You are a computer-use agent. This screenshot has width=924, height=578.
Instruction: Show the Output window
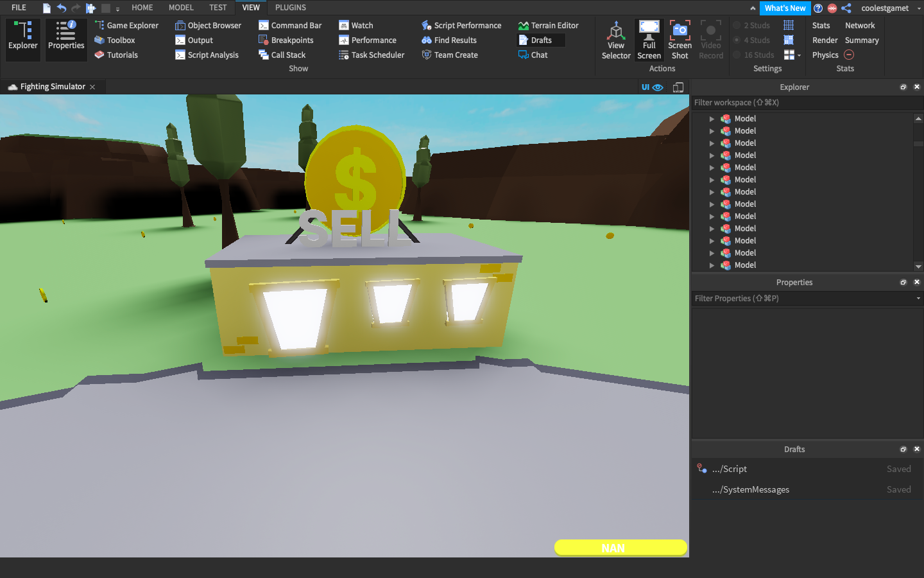click(x=194, y=40)
